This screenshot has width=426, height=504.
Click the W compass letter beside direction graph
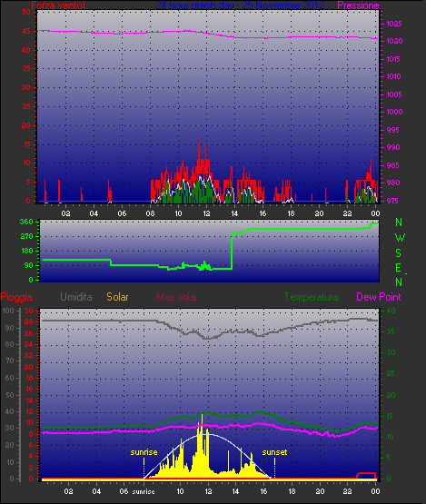pos(400,238)
